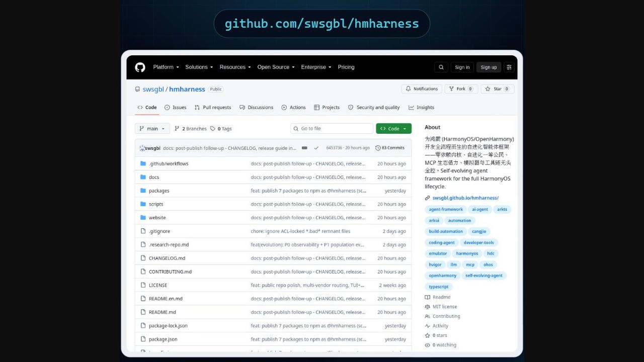Expand the Resources menu

pos(235,67)
